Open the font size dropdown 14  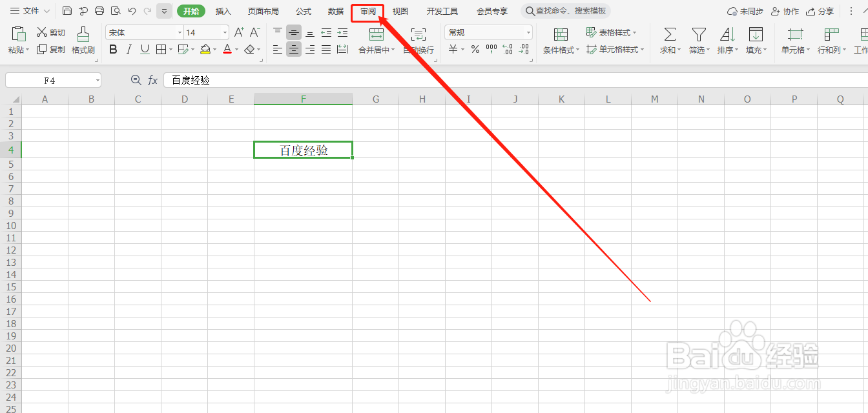tap(225, 32)
